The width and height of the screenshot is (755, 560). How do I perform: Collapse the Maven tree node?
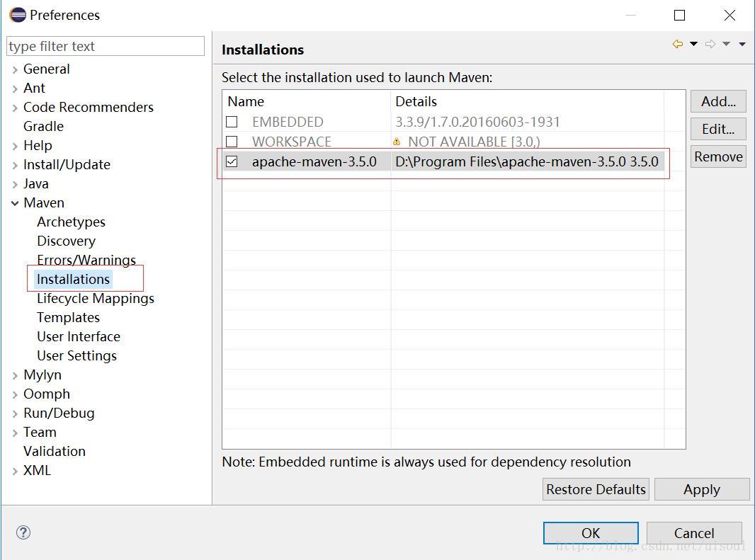(15, 203)
